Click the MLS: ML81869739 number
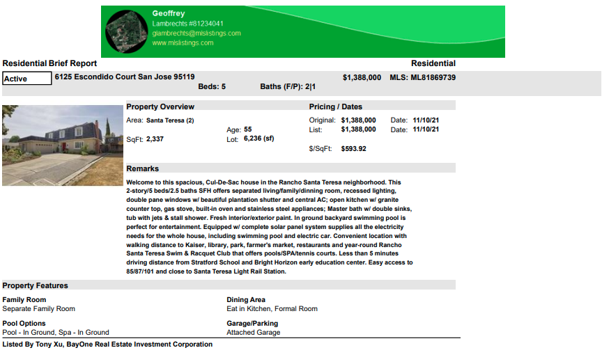 [x=423, y=77]
